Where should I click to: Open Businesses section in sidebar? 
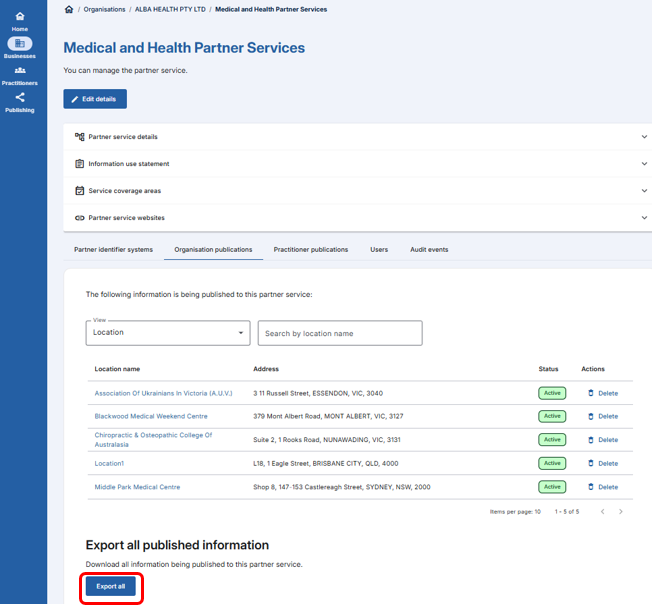tap(20, 47)
